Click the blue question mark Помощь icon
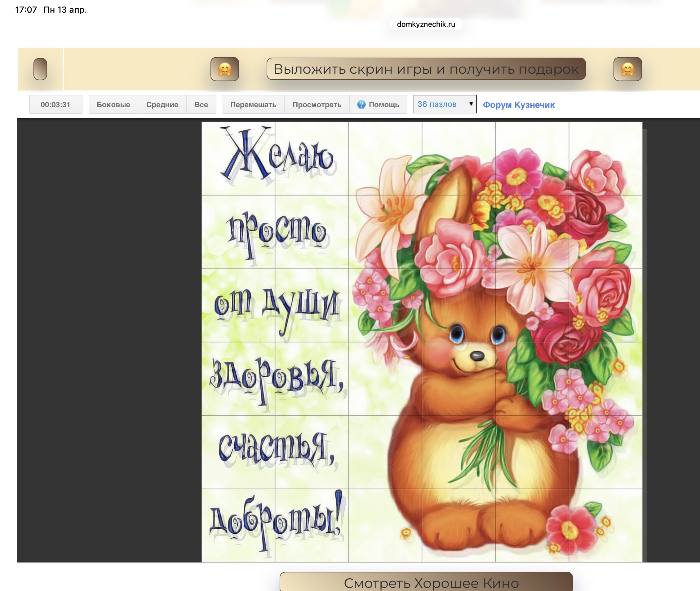 click(361, 104)
